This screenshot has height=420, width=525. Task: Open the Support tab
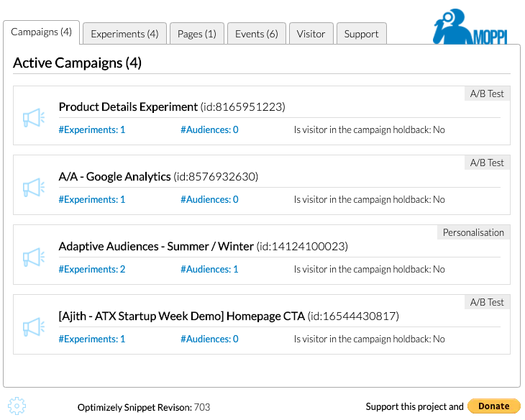click(362, 34)
